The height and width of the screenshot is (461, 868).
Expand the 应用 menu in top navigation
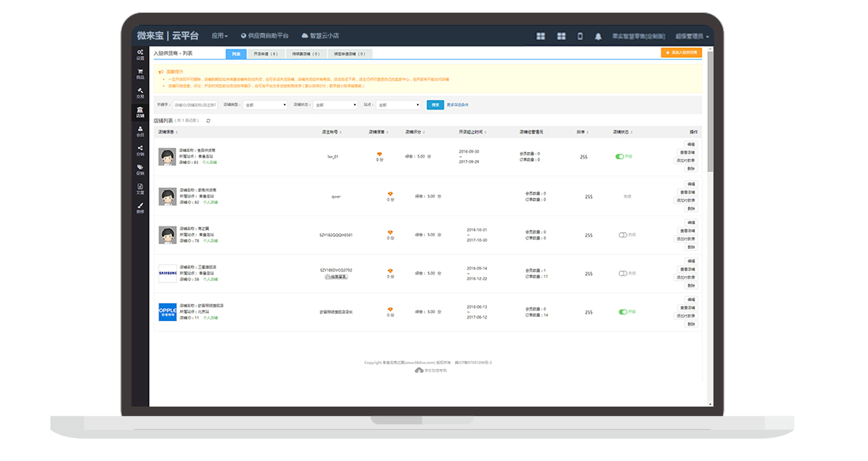click(219, 36)
